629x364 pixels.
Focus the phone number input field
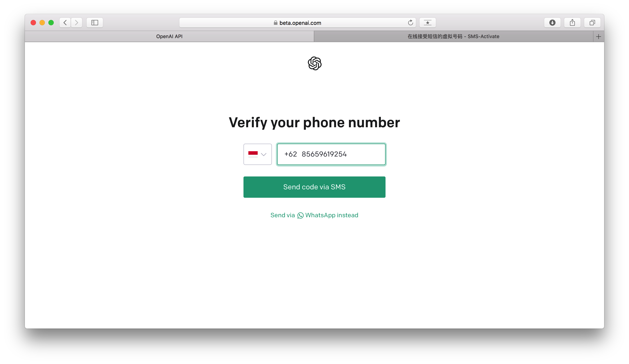(331, 154)
